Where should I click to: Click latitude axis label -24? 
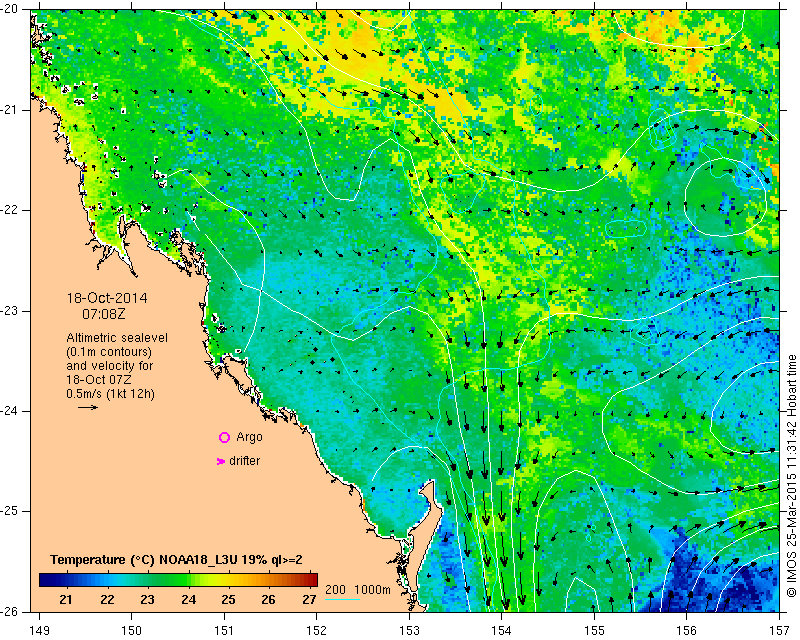(x=9, y=411)
